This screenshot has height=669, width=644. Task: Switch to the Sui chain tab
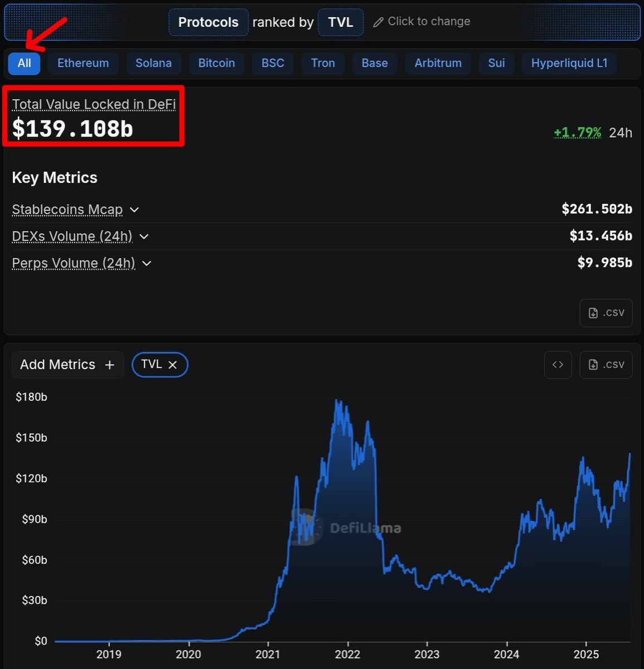pyautogui.click(x=496, y=63)
